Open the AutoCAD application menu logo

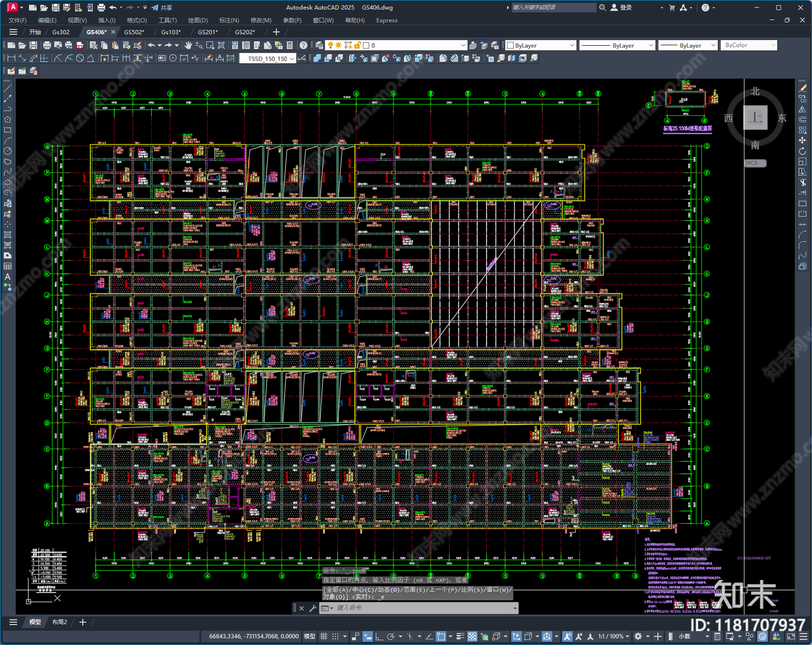click(x=13, y=7)
